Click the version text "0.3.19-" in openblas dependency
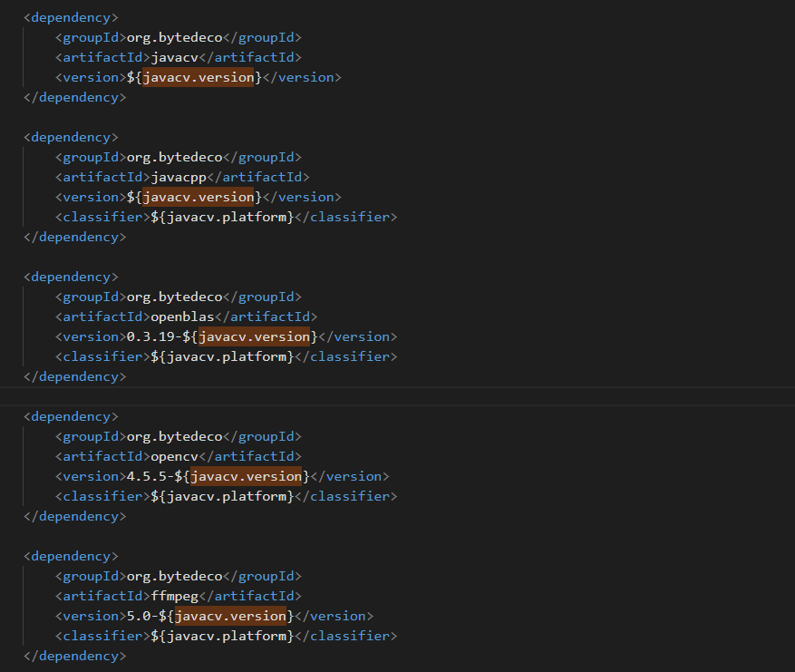 [154, 336]
